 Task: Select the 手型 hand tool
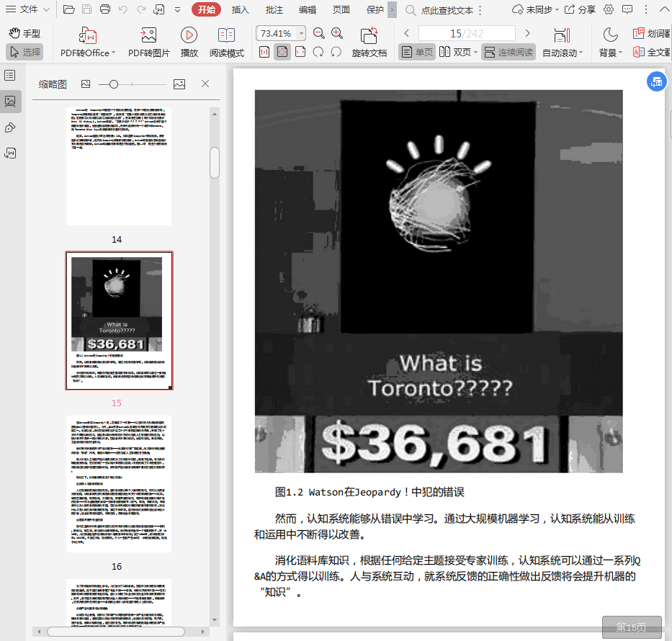click(x=24, y=33)
